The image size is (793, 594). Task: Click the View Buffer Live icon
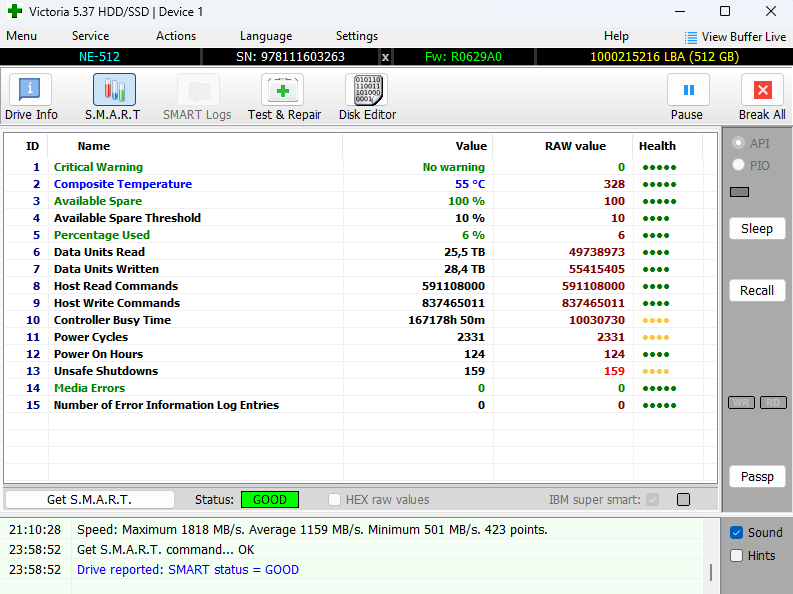pos(691,37)
